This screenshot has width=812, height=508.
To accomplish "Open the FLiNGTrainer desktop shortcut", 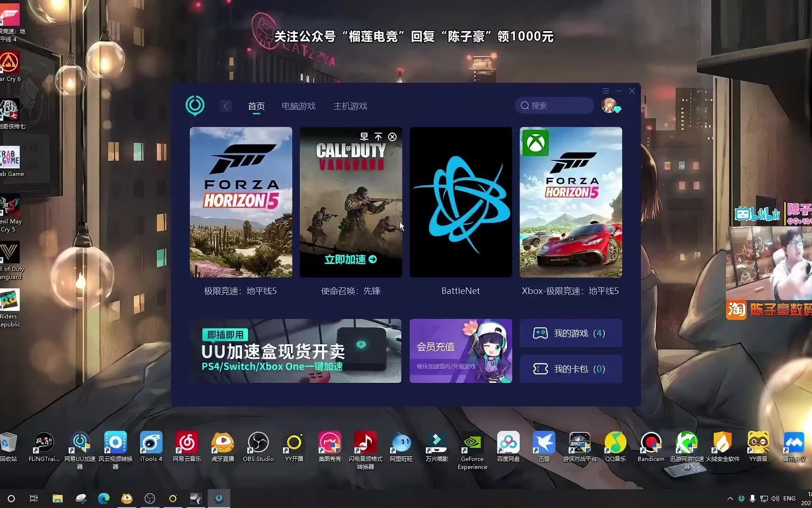I will click(44, 447).
